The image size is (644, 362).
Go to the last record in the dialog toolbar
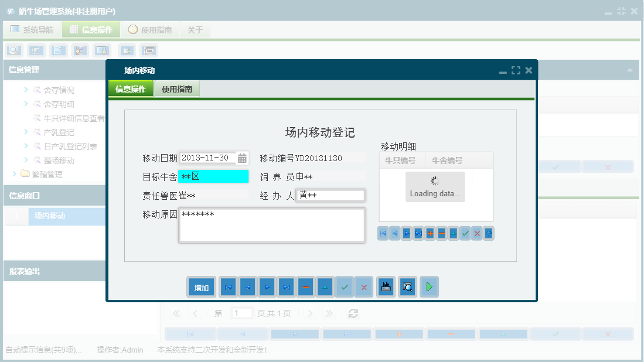pyautogui.click(x=287, y=287)
